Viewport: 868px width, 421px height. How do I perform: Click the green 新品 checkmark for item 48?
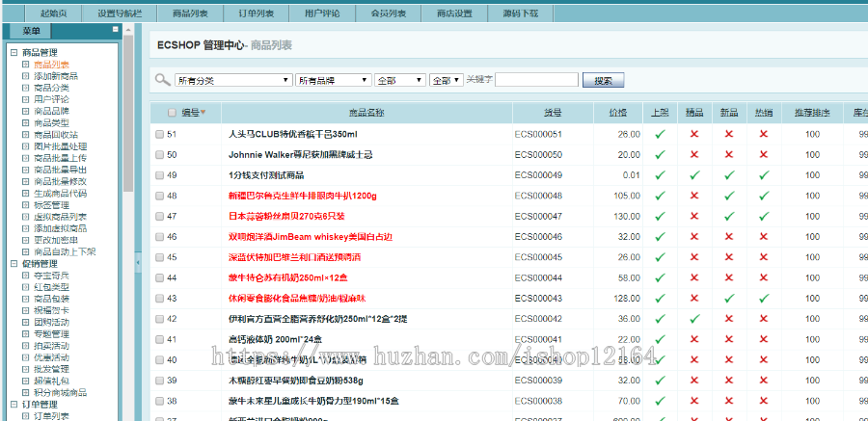click(729, 196)
